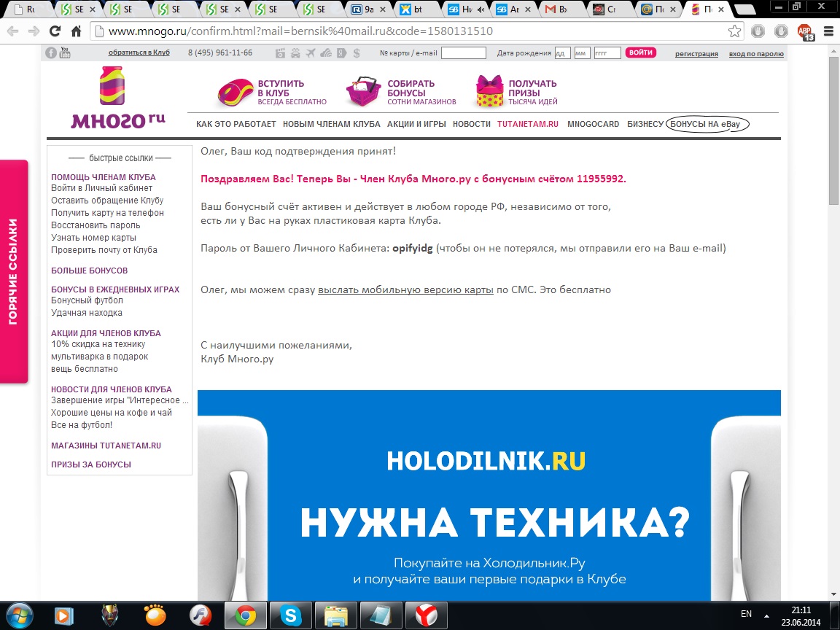Open the Windows Start menu orb
The height and width of the screenshot is (630, 840).
[20, 615]
